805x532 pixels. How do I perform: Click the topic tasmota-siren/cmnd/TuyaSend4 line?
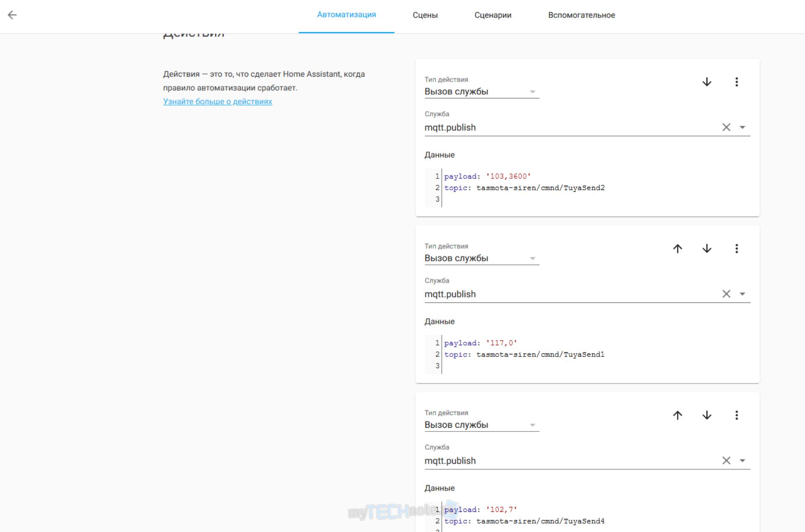[x=525, y=521]
